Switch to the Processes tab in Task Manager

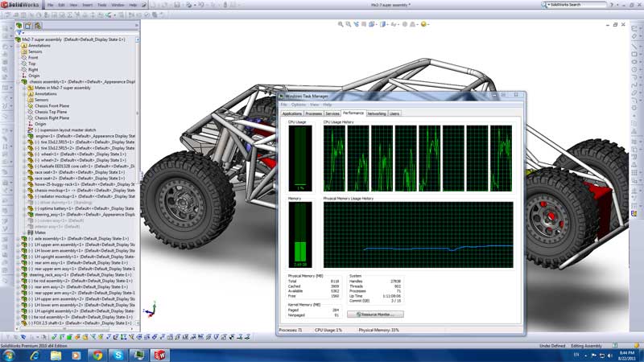coord(314,113)
